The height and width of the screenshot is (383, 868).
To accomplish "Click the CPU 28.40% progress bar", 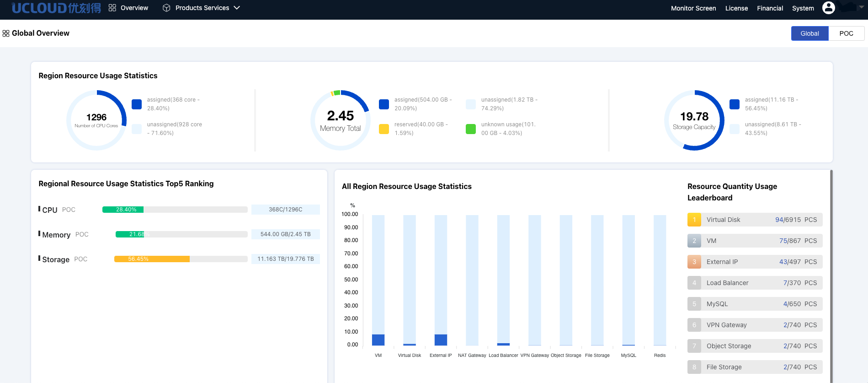I will [x=175, y=210].
